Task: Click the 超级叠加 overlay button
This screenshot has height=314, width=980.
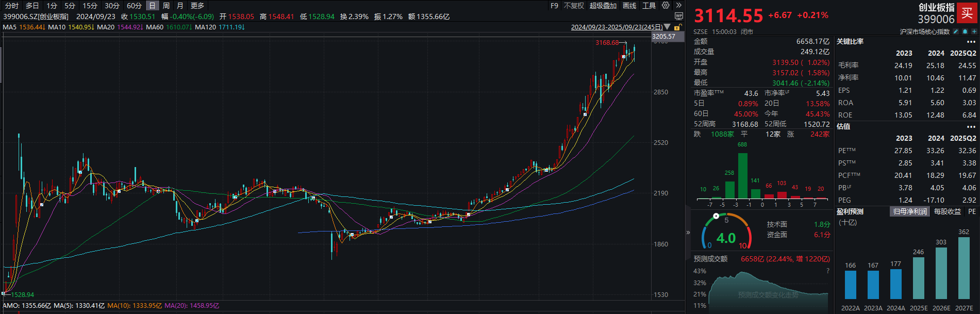Action: (603, 6)
